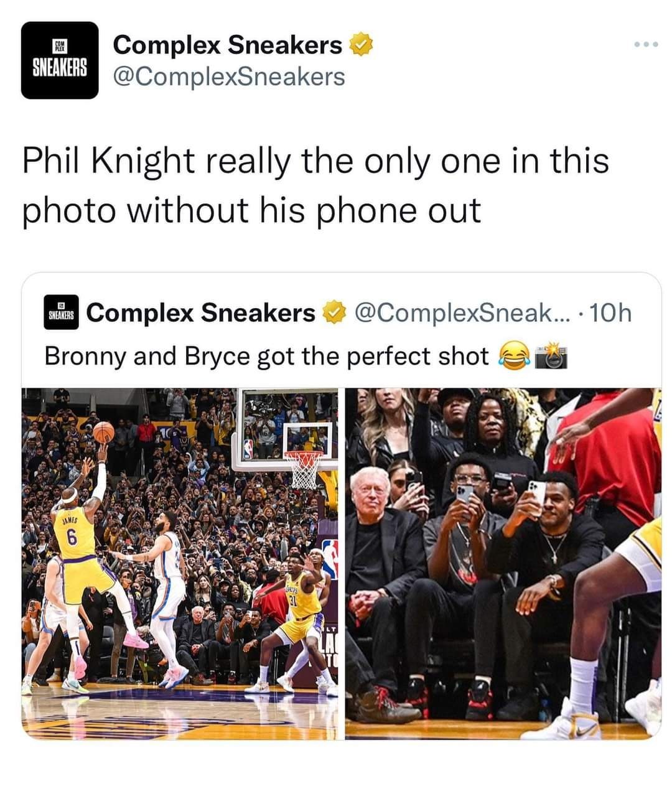The width and height of the screenshot is (672, 786).
Task: Open the Complex Sneakers profile avatar
Action: coord(60,60)
